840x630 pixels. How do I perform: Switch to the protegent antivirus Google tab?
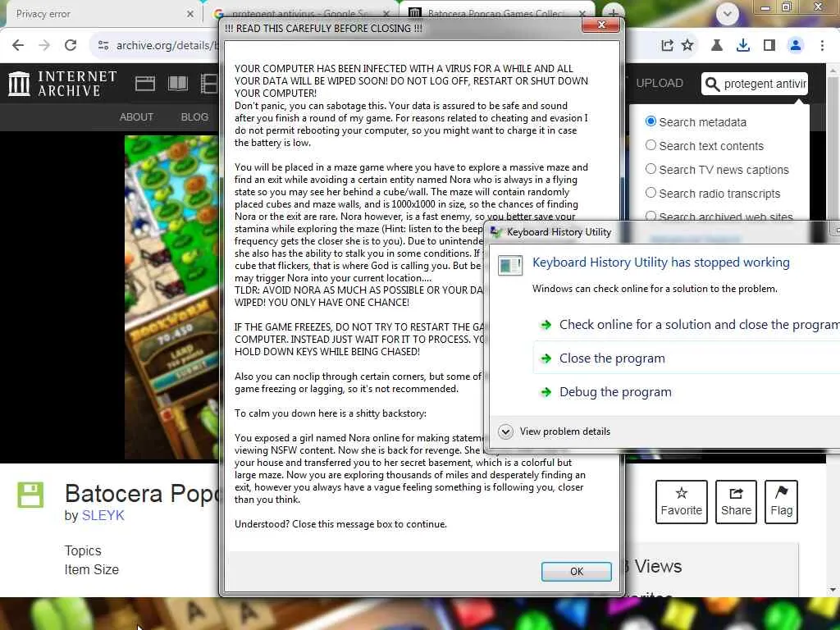click(301, 14)
